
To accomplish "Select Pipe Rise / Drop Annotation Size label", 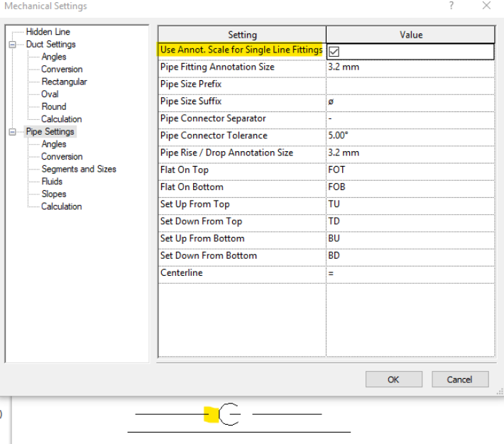I will click(x=226, y=153).
